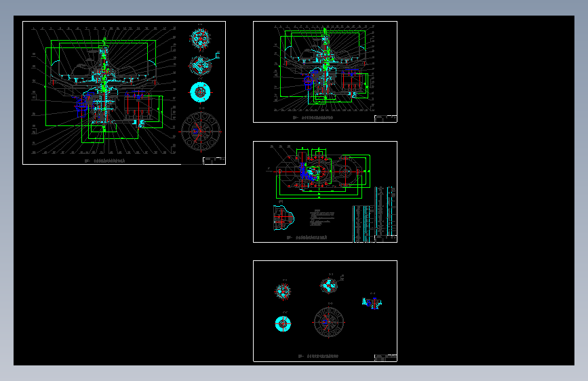Select the solid cyan ring view in bottom sheet

point(283,323)
